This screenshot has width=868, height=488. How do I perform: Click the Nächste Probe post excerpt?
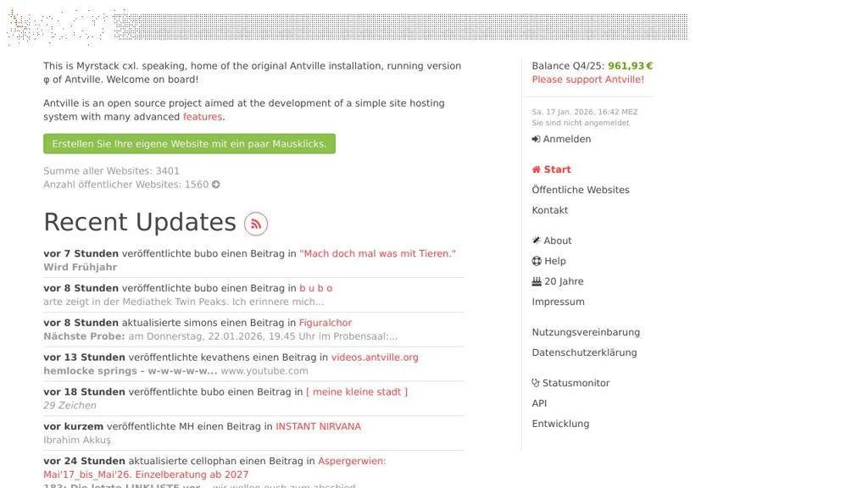220,336
